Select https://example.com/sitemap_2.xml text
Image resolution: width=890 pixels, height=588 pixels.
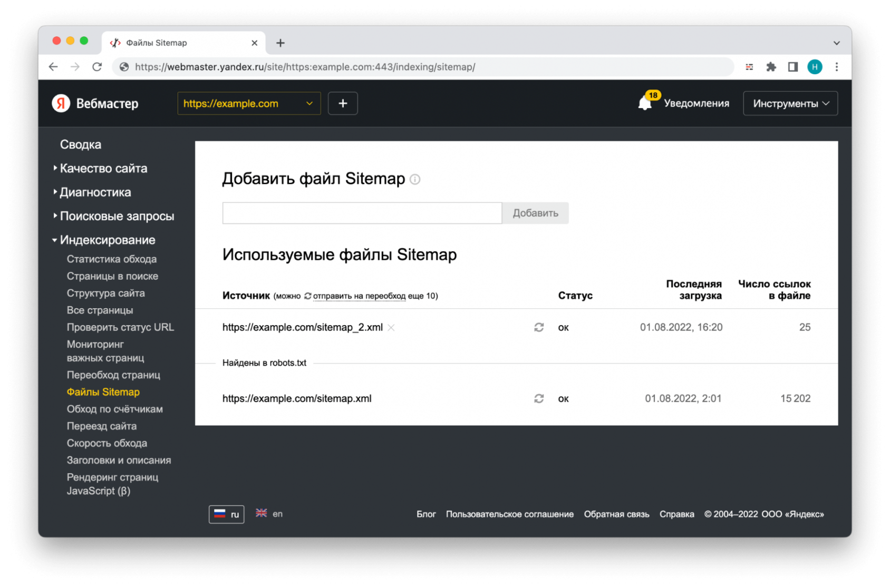point(303,327)
